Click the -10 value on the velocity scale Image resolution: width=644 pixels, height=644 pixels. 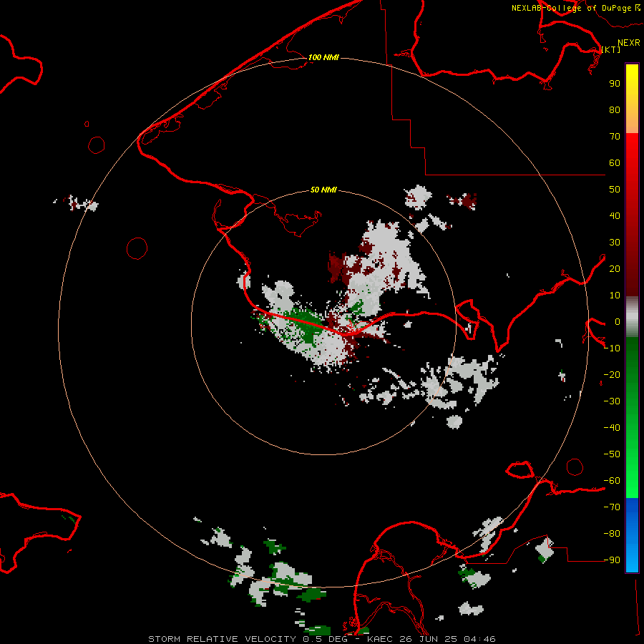click(612, 348)
